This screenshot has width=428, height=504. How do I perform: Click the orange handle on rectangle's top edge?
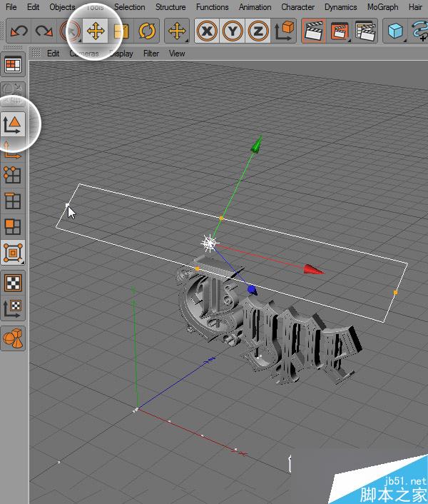click(221, 218)
